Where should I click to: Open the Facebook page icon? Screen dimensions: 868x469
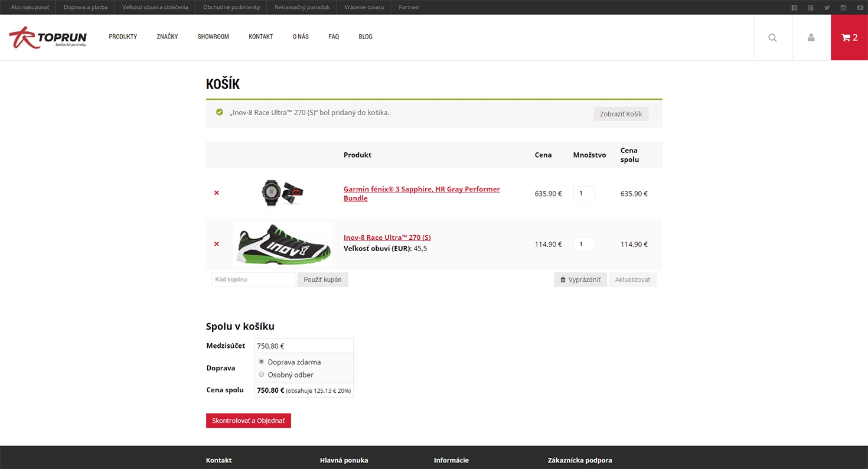click(x=794, y=8)
